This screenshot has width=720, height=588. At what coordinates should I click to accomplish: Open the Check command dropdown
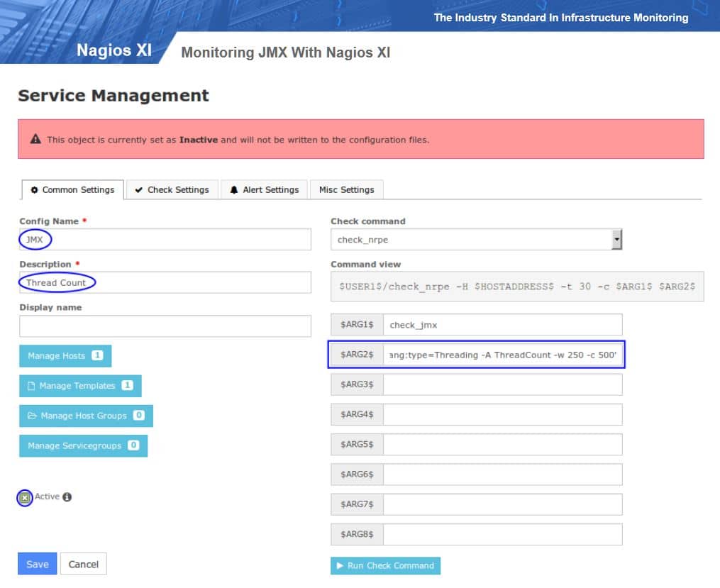pyautogui.click(x=476, y=240)
